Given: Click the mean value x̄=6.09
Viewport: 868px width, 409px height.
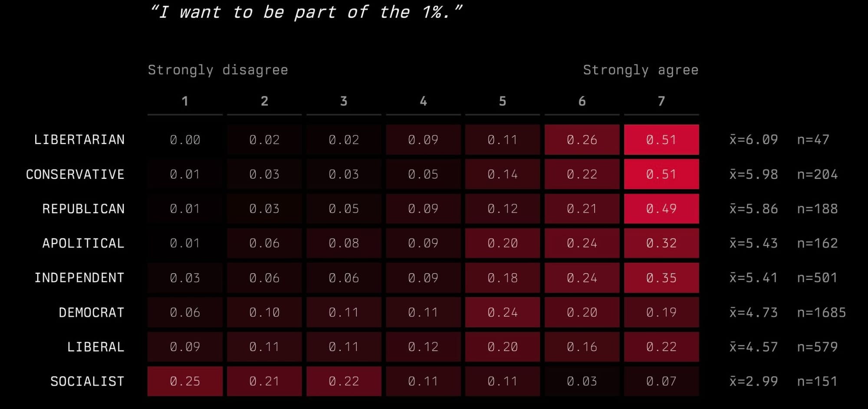Looking at the screenshot, I should tap(754, 139).
